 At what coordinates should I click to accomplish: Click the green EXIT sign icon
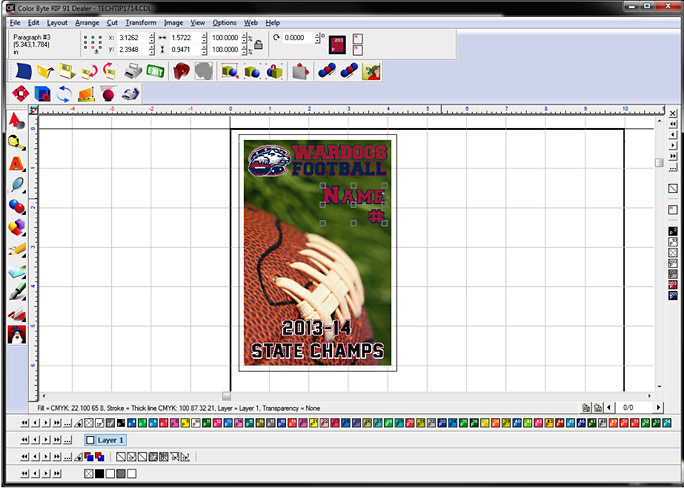click(x=155, y=71)
